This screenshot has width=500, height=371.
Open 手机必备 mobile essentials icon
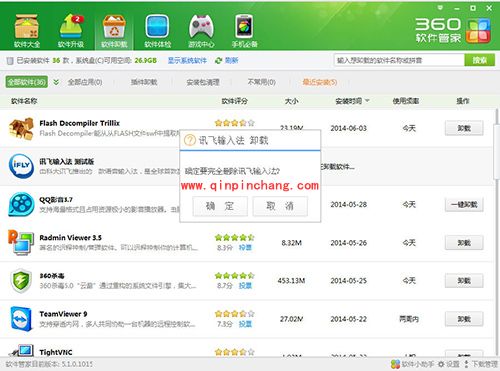click(x=244, y=31)
